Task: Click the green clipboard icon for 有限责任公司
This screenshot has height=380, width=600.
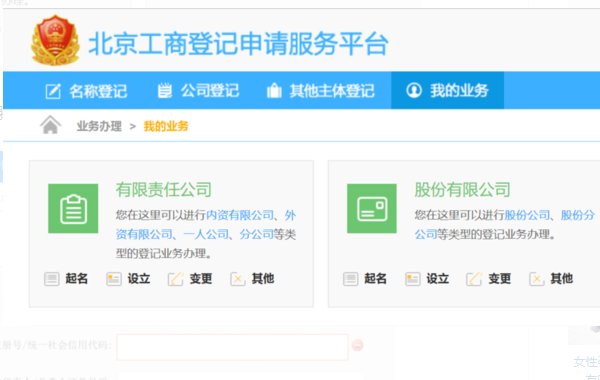Action: 73,209
